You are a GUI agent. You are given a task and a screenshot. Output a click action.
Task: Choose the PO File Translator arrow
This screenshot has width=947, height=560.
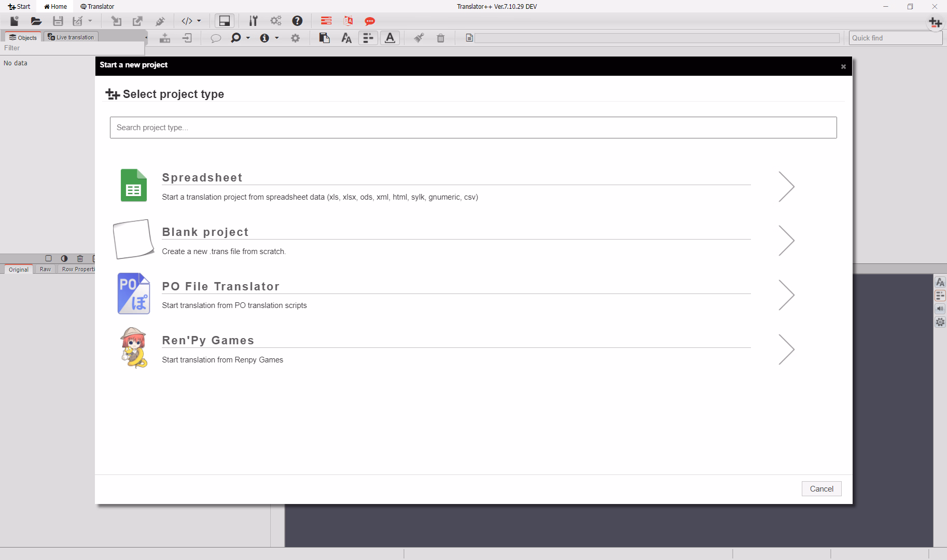(786, 295)
